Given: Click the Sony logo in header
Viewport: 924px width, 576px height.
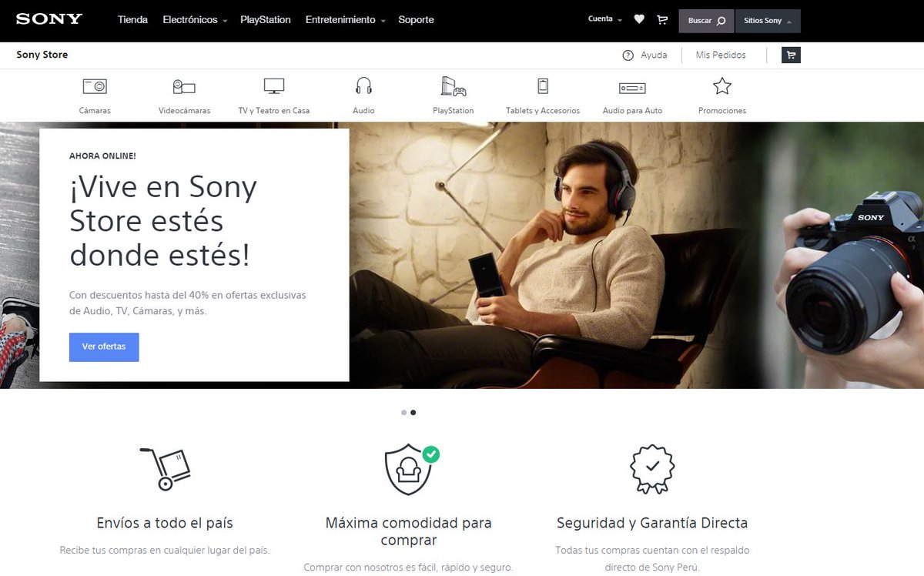Looking at the screenshot, I should point(49,19).
